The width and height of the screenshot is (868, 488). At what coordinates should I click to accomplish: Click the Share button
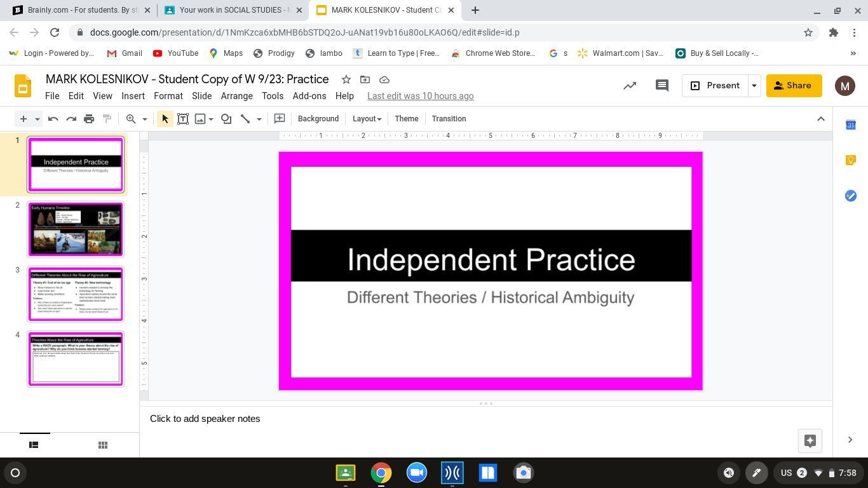coord(794,86)
